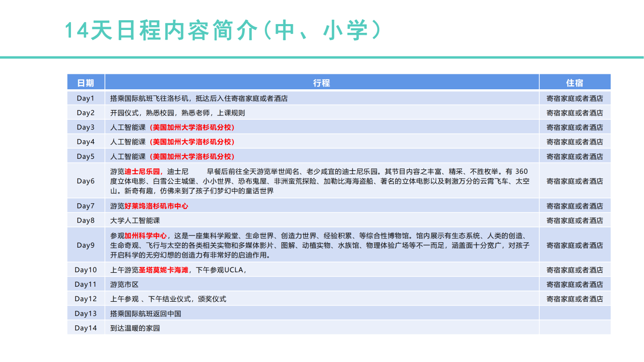Click the Day5 date cell
The image size is (644, 362).
[86, 156]
